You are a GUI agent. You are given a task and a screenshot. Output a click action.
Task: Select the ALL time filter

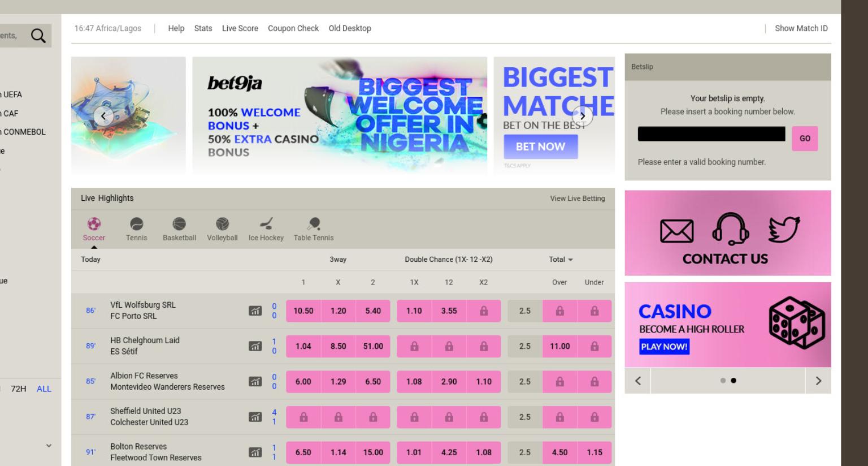44,389
